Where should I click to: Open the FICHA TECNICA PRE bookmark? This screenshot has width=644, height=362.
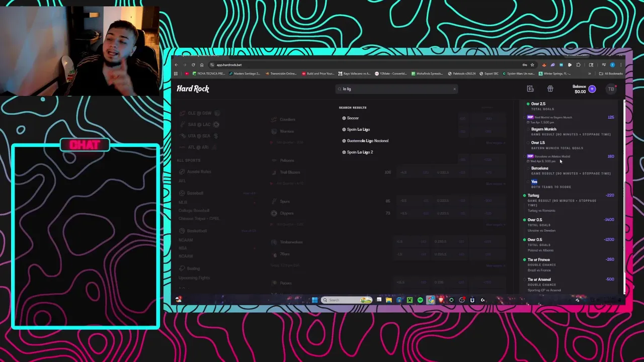[209, 74]
